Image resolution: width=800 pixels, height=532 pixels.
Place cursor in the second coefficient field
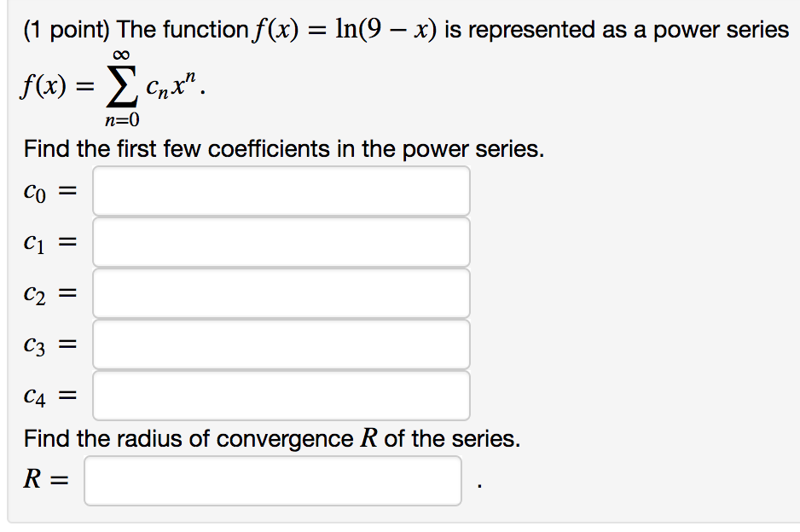point(281,241)
